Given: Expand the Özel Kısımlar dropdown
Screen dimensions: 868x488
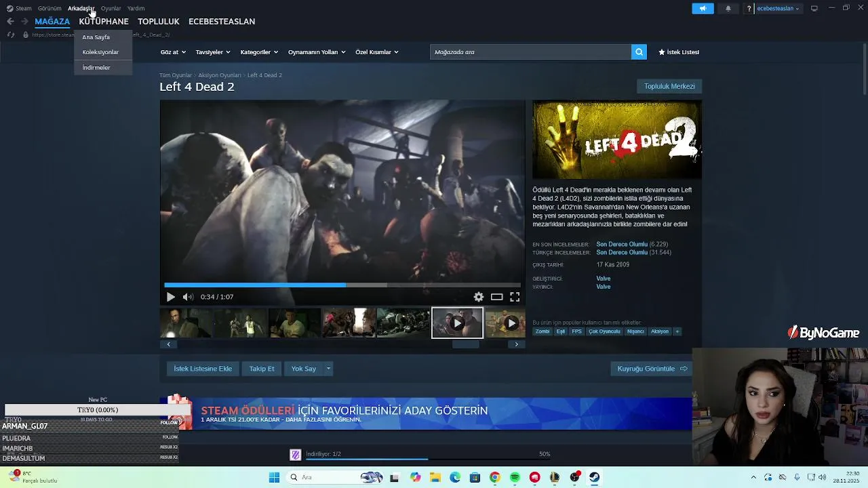Looking at the screenshot, I should (377, 52).
